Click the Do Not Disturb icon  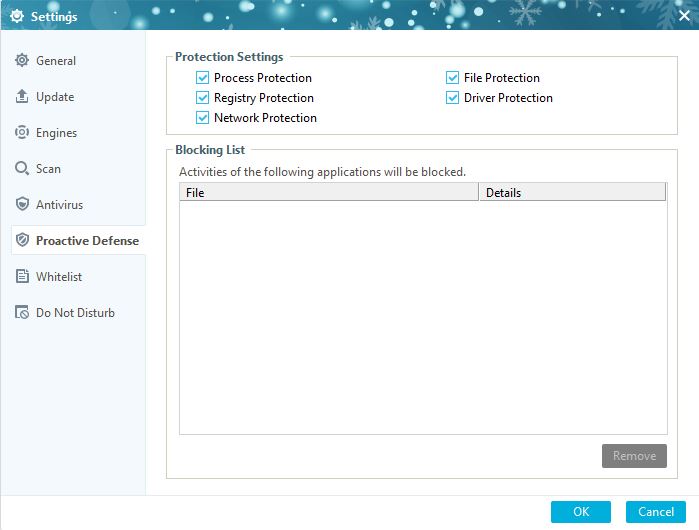tap(22, 312)
